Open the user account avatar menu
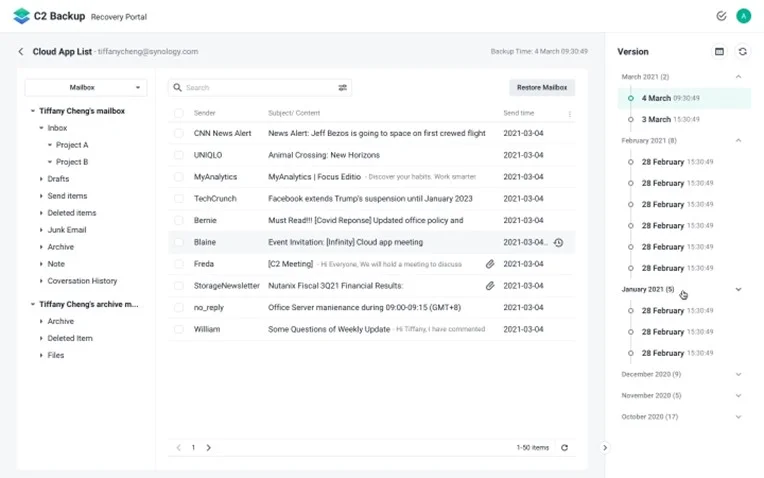Viewport: 764px width, 478px height. pyautogui.click(x=743, y=16)
